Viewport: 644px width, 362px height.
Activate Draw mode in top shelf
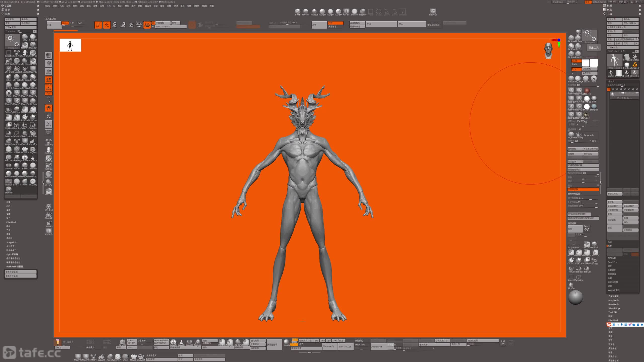pyautogui.click(x=107, y=25)
